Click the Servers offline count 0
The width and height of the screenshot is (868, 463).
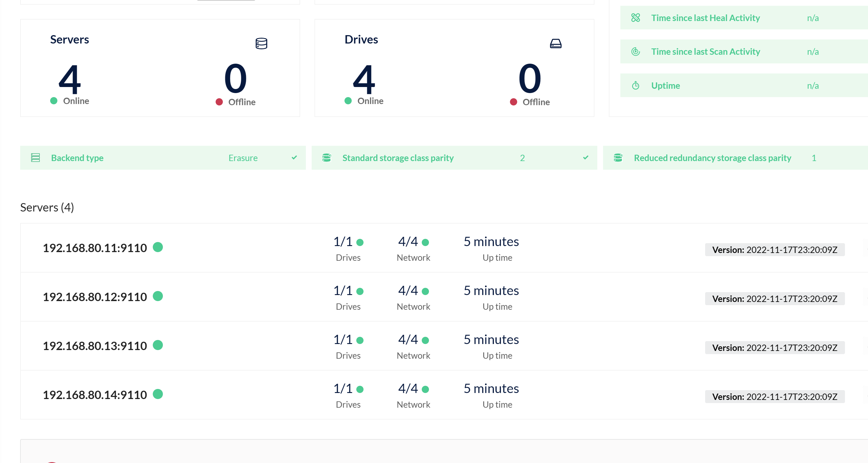coord(236,78)
